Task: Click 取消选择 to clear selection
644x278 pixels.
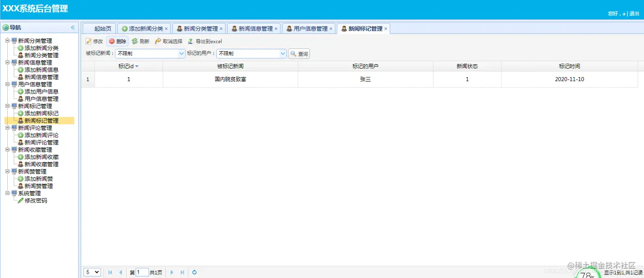Action: tap(169, 41)
